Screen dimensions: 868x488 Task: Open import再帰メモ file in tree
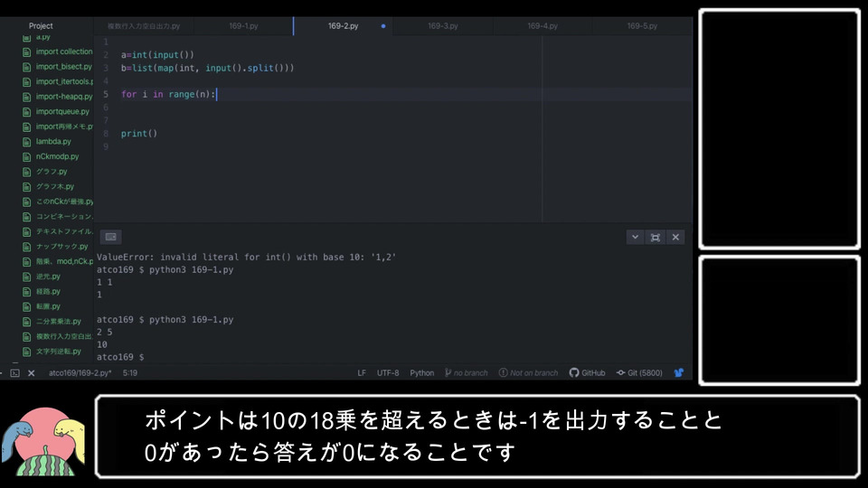pos(64,127)
